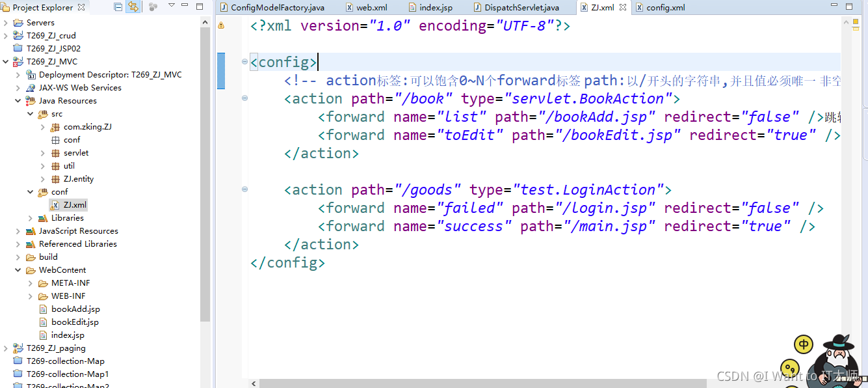This screenshot has height=388, width=868.
Task: Select bookEdit.jsp in WebContent
Action: point(75,322)
